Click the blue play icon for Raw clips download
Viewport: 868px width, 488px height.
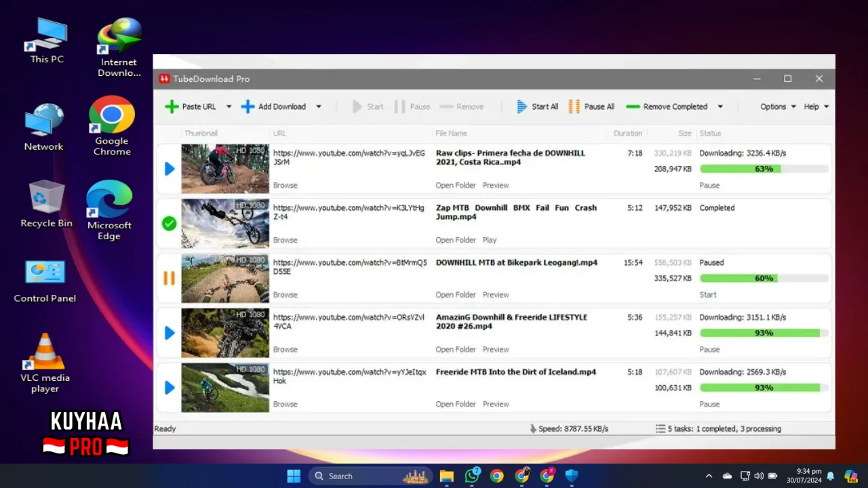(x=170, y=169)
